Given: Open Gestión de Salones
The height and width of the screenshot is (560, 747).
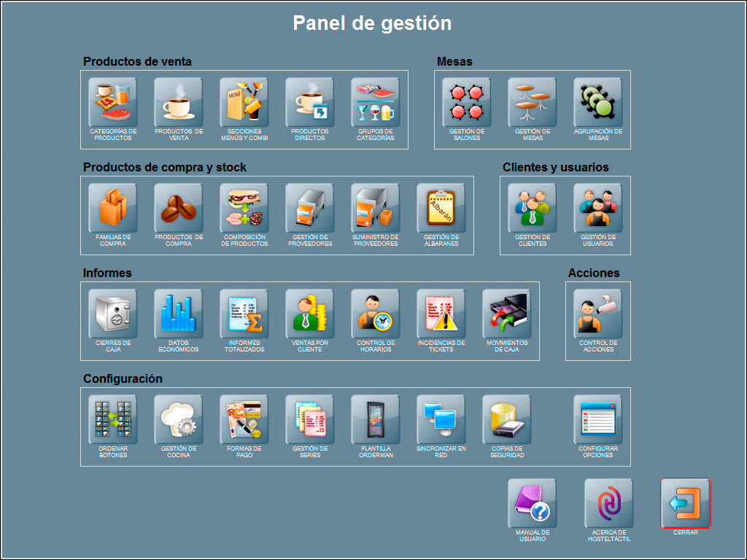Looking at the screenshot, I should [x=466, y=103].
